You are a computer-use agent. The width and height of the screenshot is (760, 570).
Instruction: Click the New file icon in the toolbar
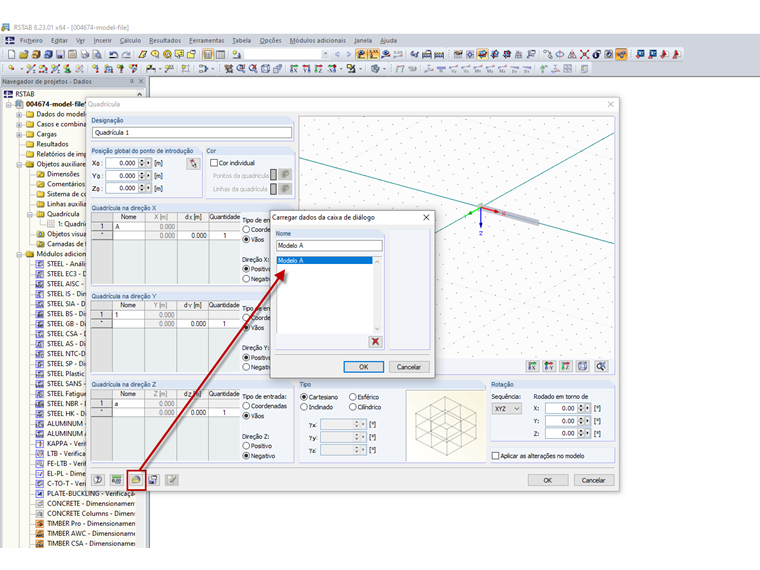[x=12, y=54]
